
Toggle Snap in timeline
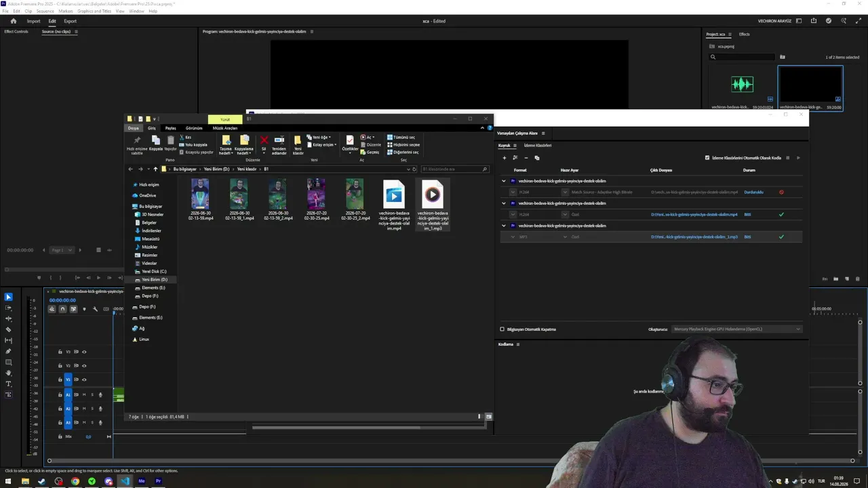tap(62, 309)
